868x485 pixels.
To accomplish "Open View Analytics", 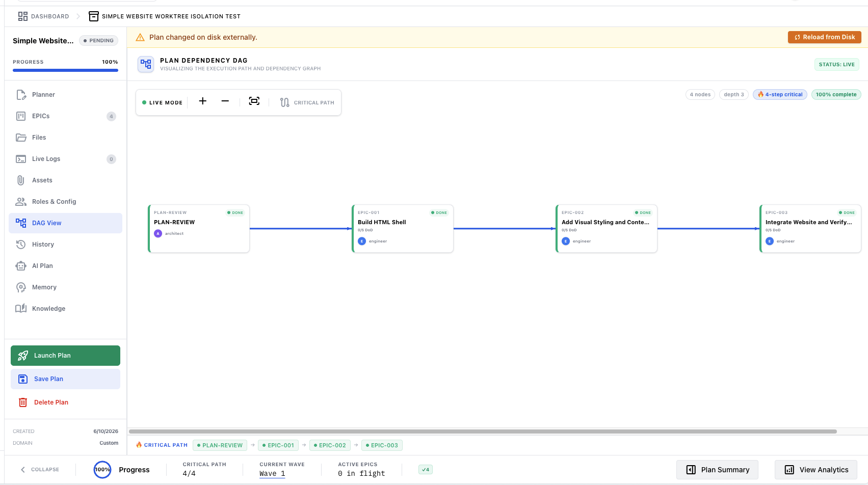I will [x=816, y=470].
